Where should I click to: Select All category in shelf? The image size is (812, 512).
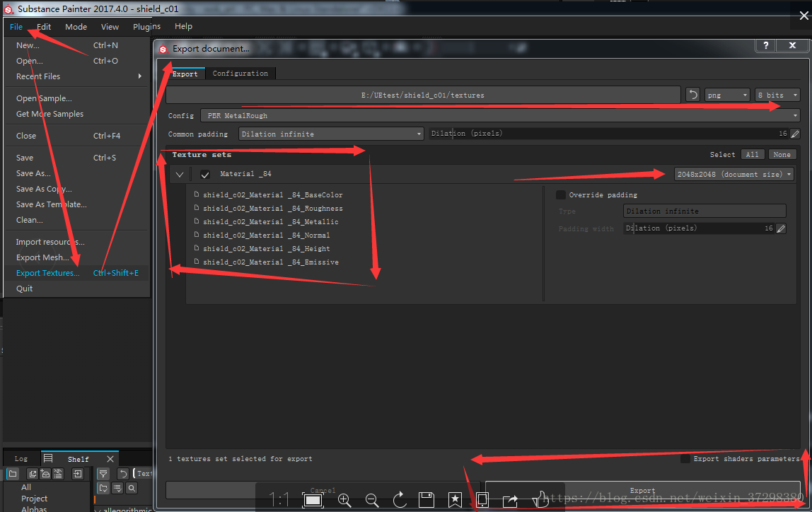[x=26, y=487]
